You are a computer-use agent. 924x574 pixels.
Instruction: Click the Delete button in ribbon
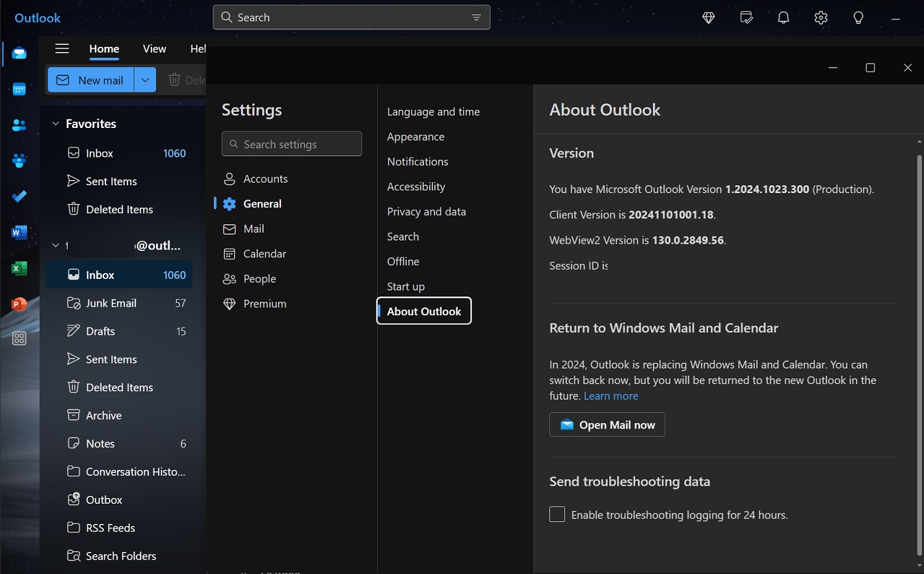click(x=187, y=80)
